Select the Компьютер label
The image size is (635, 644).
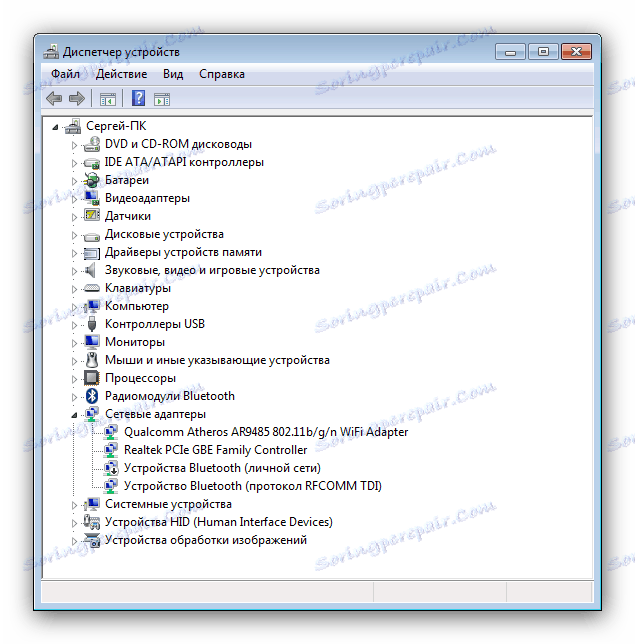[137, 306]
